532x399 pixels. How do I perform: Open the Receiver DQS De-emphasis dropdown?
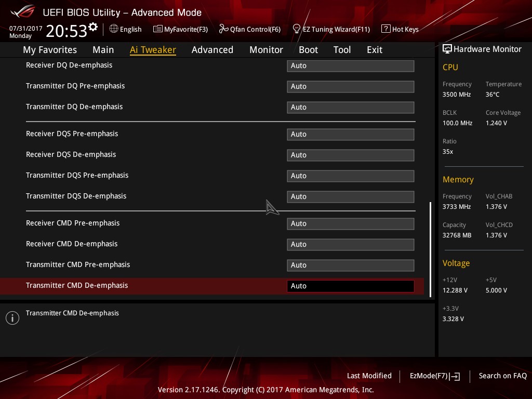coord(351,155)
